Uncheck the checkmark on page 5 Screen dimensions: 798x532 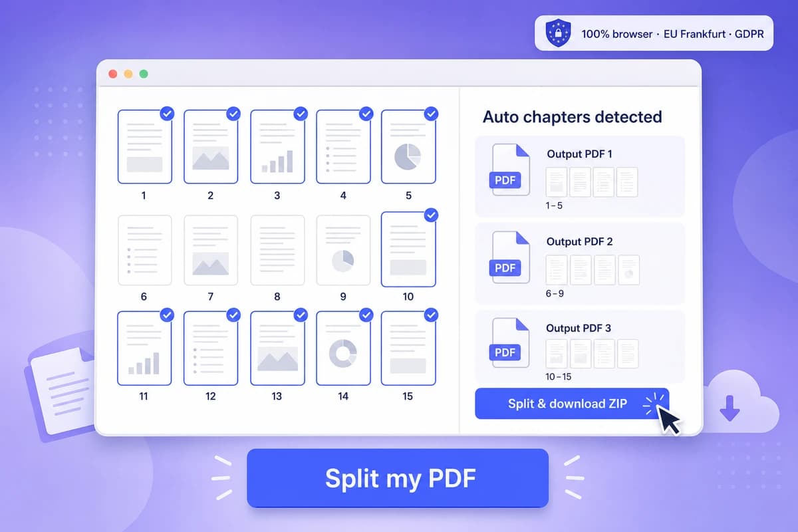431,114
